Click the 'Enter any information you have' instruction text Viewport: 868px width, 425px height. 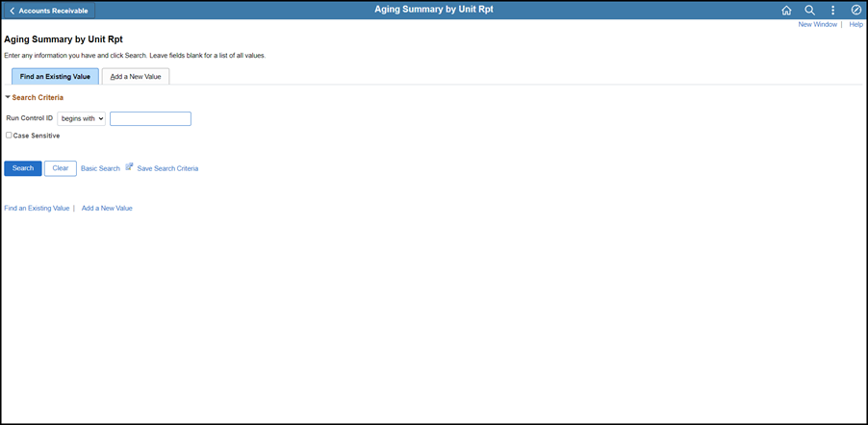(x=135, y=56)
